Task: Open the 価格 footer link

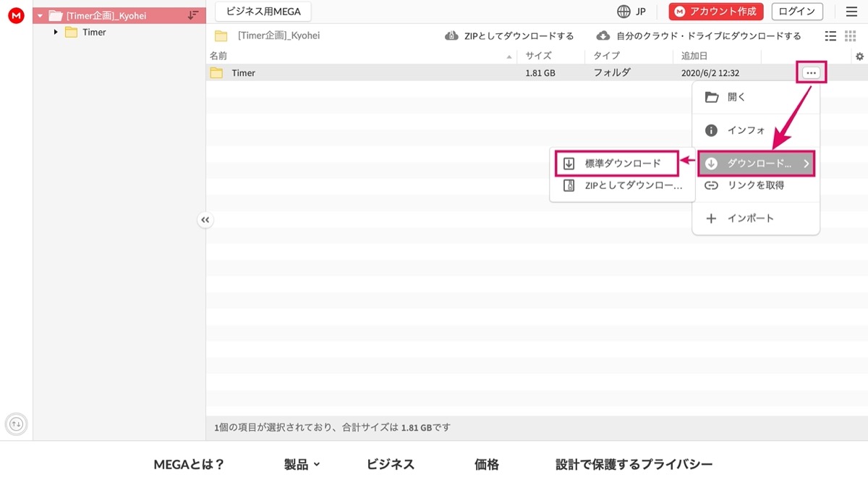Action: (x=487, y=464)
